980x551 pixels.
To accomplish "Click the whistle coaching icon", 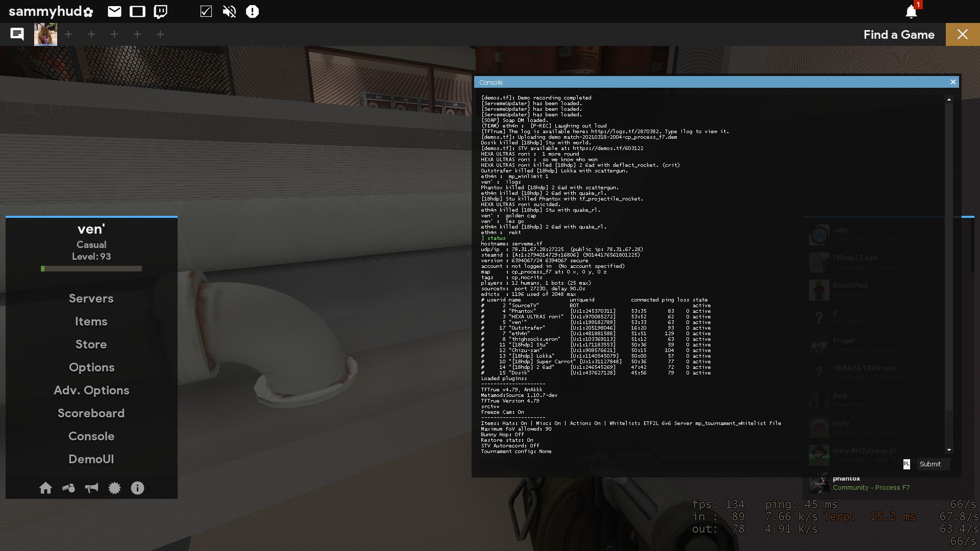I will click(x=68, y=488).
